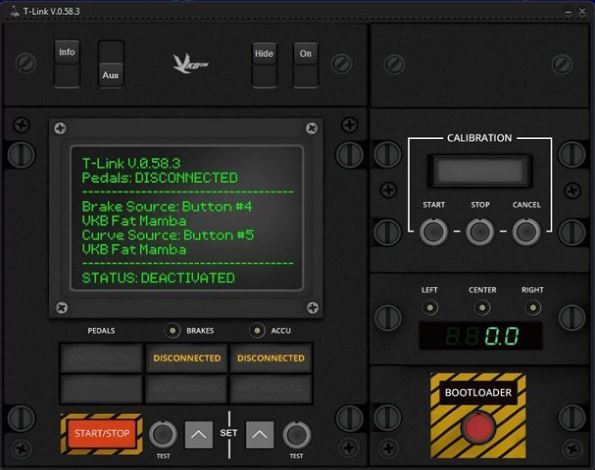The height and width of the screenshot is (470, 595).
Task: Flip the On power switch
Action: 305,64
